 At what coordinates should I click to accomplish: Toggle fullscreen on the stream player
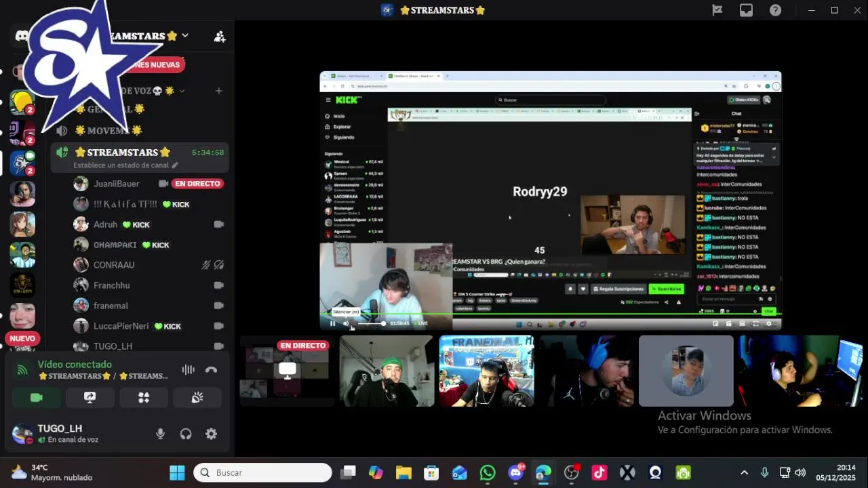(x=755, y=323)
